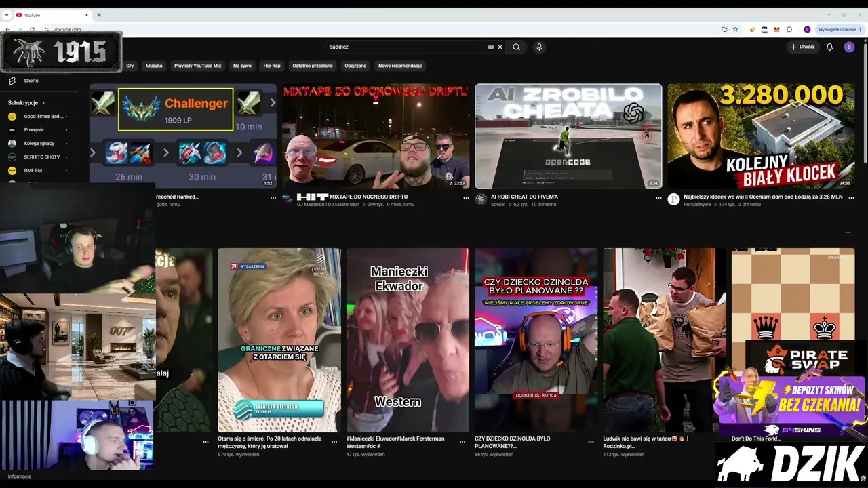Open the purple account avatar menu on YouTube
868x488 pixels.
[x=849, y=47]
